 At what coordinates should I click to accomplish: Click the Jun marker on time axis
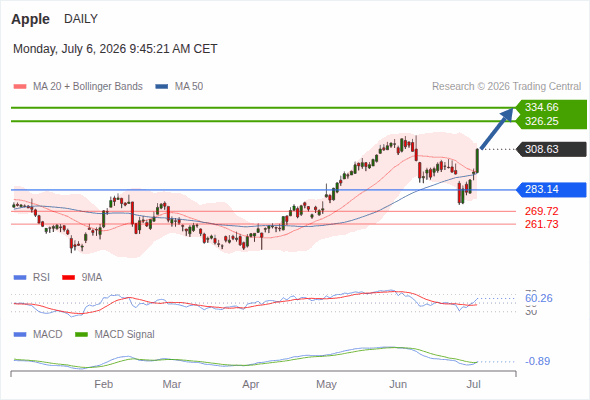(x=398, y=384)
